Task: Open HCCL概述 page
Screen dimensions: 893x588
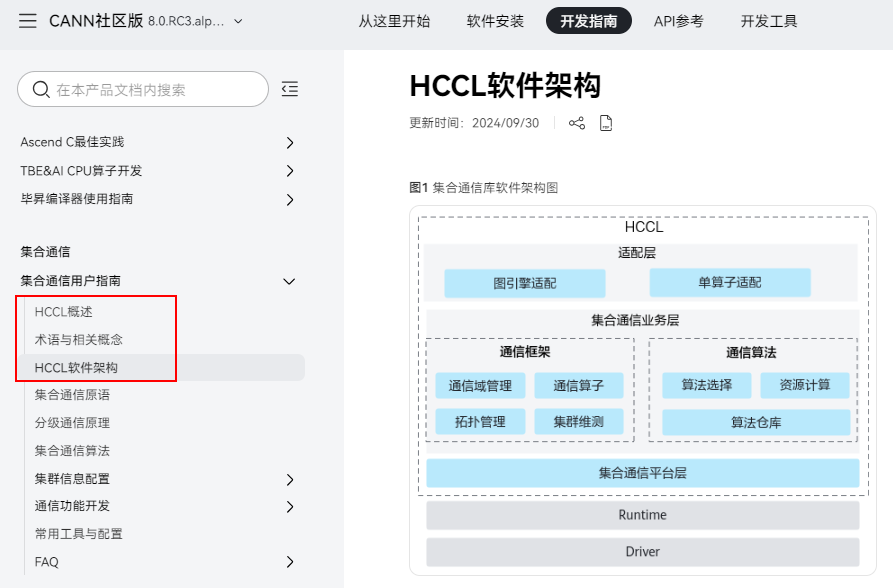Action: [63, 312]
